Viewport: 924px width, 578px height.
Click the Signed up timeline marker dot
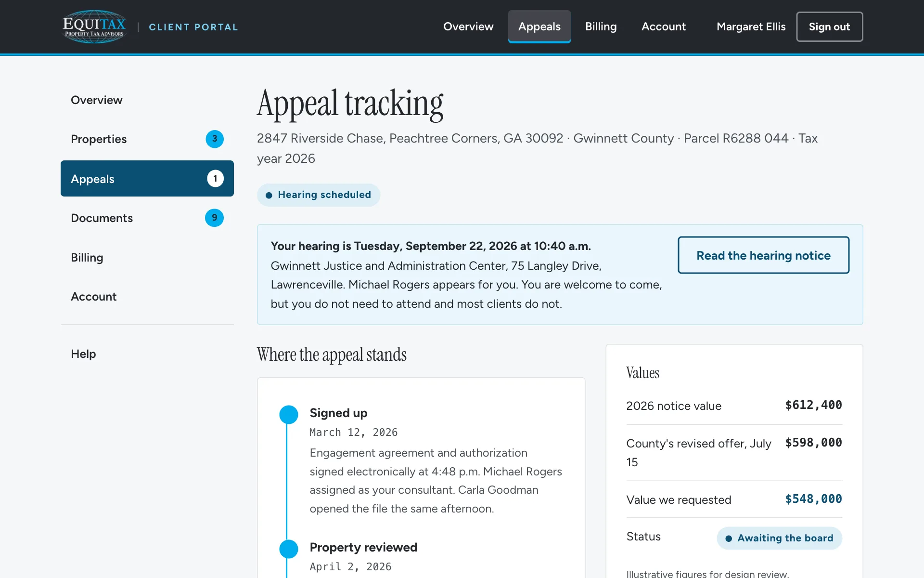tap(289, 414)
